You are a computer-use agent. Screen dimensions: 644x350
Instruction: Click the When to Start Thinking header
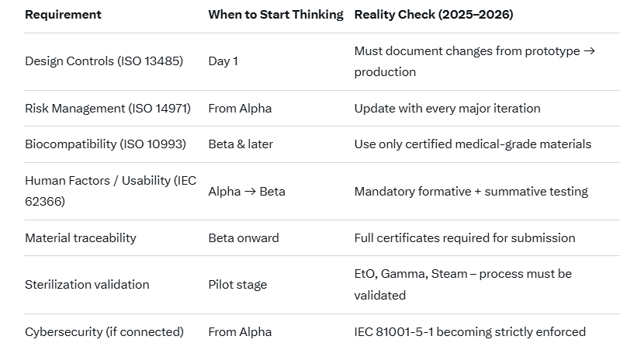275,15
